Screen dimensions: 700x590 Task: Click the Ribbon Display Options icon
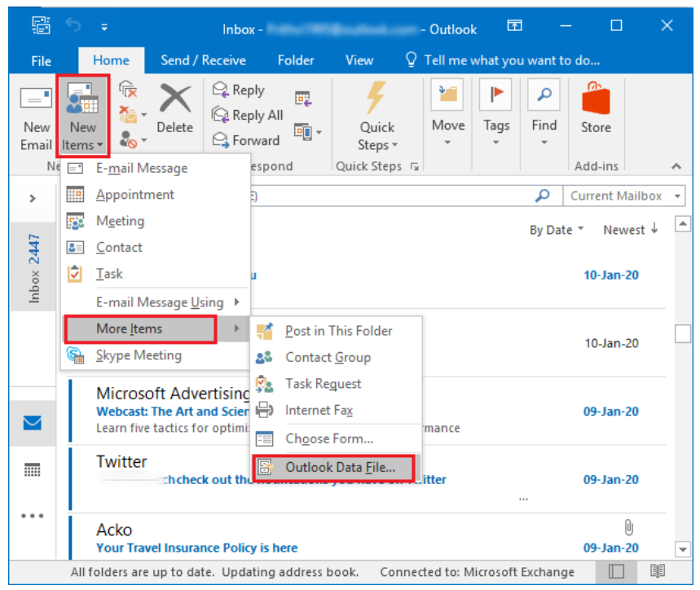514,25
